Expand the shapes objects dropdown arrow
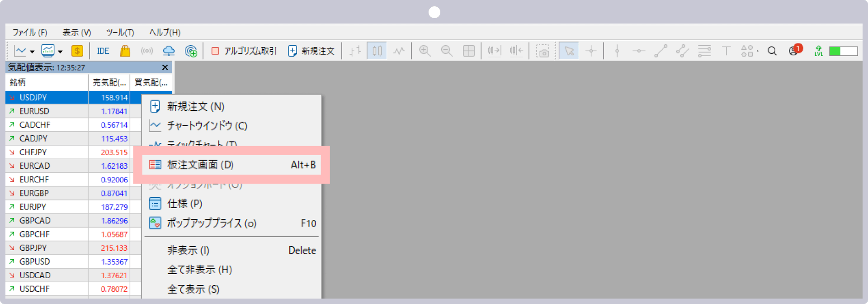This screenshot has width=868, height=304. click(758, 51)
